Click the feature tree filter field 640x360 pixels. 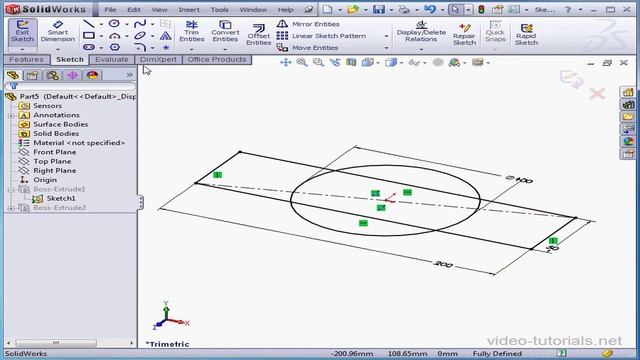point(70,86)
